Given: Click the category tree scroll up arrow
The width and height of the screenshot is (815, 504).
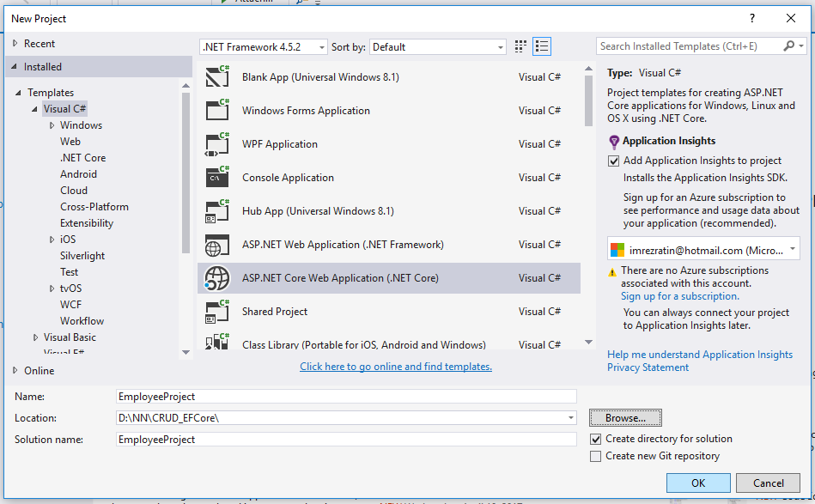Looking at the screenshot, I should (186, 85).
